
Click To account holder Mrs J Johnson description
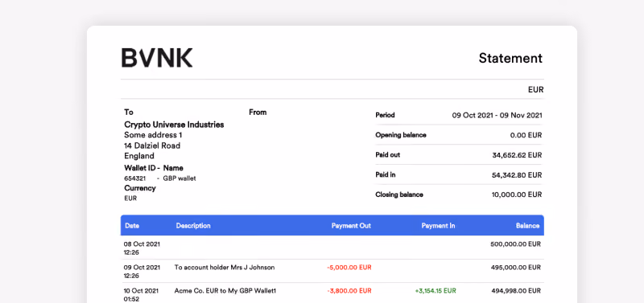click(x=225, y=268)
